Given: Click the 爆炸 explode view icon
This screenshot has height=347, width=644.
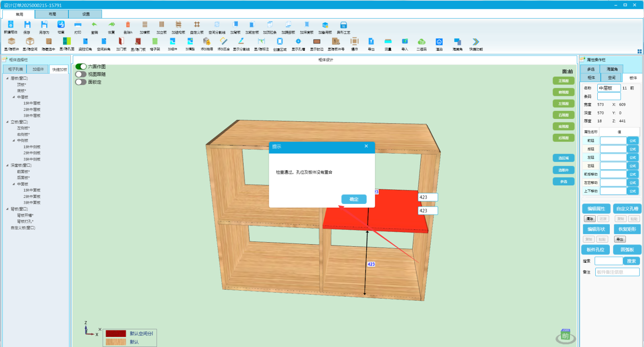Looking at the screenshot, I should 355,42.
